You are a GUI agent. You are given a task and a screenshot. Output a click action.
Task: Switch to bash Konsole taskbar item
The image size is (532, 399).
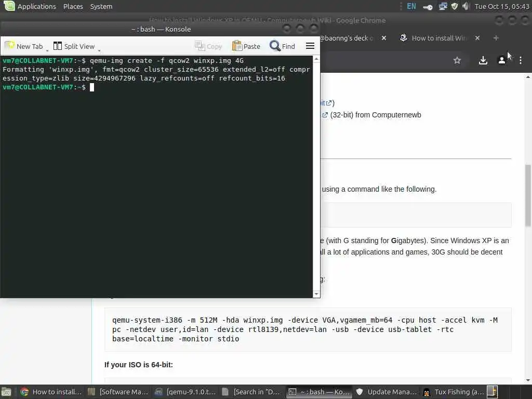318,392
